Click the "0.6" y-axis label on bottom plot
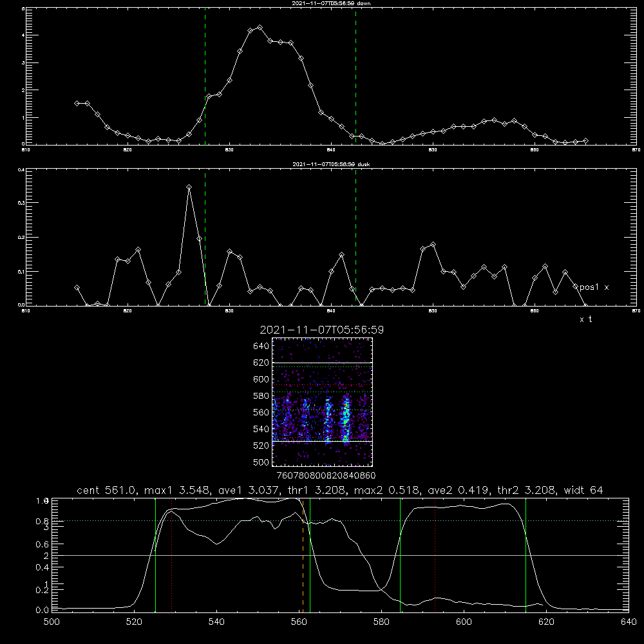This screenshot has height=644, width=644. 43,544
